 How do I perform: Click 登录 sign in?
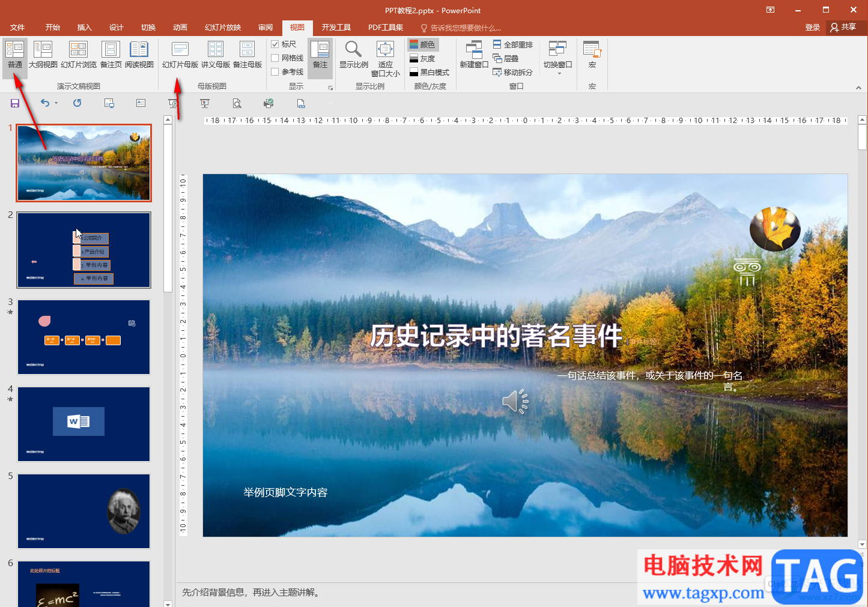[x=813, y=28]
